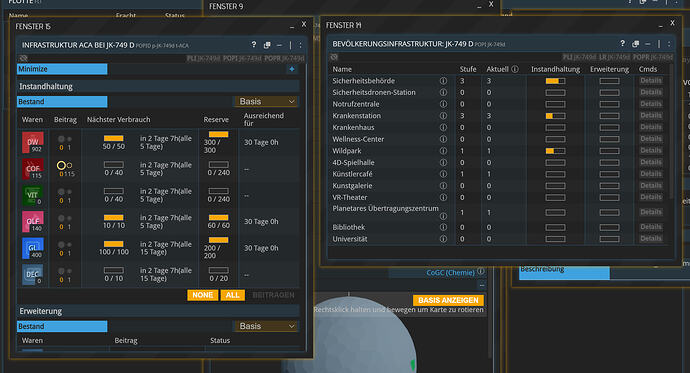Open three-dot menu of Infrastruktur ACA panel
The image size is (690, 373).
[x=301, y=45]
